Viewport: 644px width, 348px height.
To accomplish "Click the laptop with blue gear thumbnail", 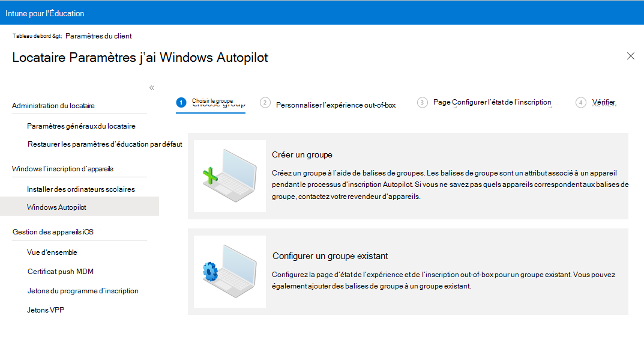I will tap(230, 272).
